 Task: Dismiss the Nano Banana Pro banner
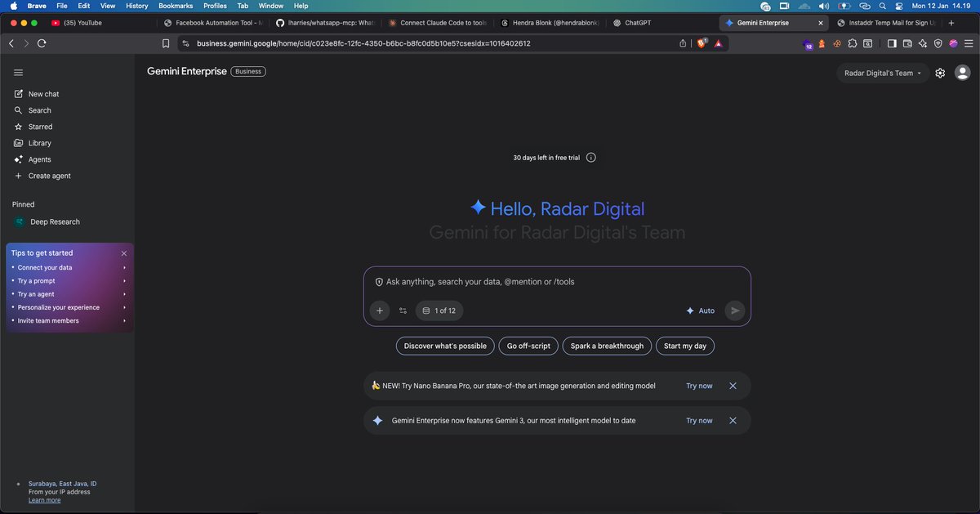tap(733, 386)
